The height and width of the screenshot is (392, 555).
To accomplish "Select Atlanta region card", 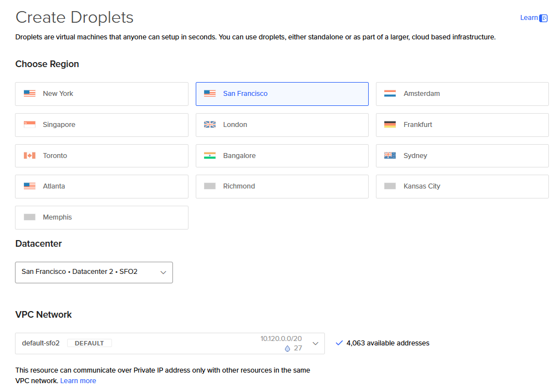I will coord(101,187).
